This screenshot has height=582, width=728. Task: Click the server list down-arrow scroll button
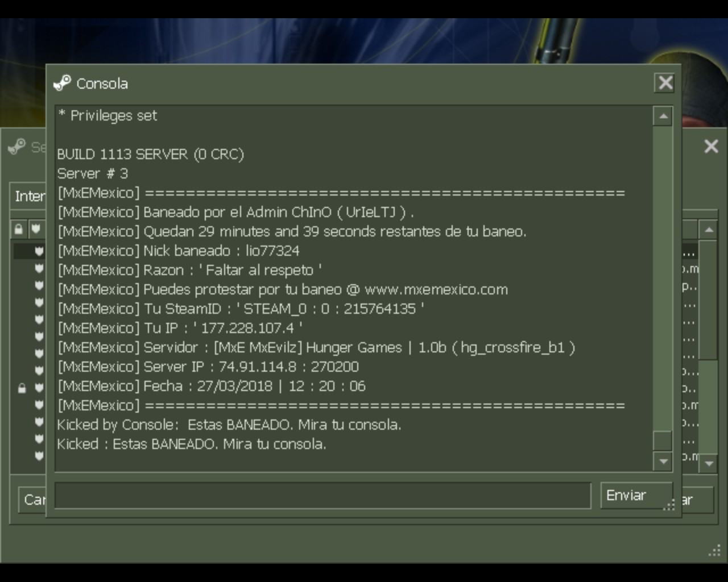[x=708, y=463]
